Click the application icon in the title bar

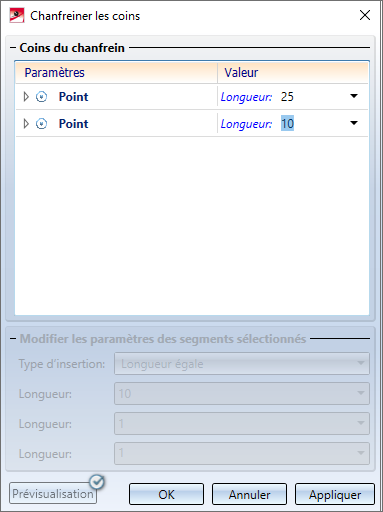coord(17,16)
